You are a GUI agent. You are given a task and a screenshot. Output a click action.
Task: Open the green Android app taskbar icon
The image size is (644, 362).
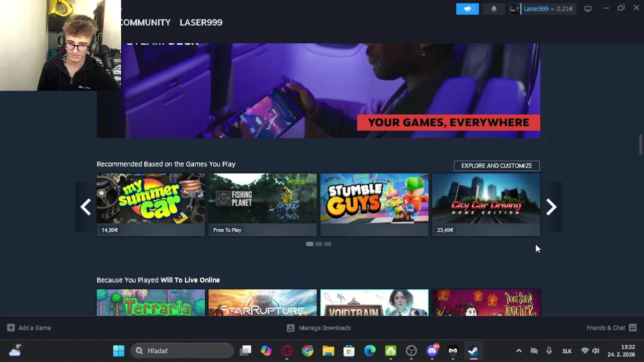390,351
